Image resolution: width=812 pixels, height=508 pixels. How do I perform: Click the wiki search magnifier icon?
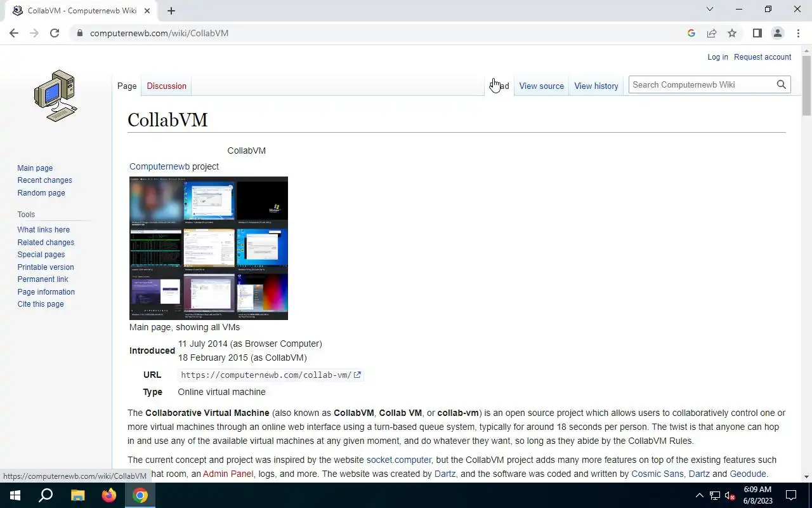pyautogui.click(x=782, y=84)
